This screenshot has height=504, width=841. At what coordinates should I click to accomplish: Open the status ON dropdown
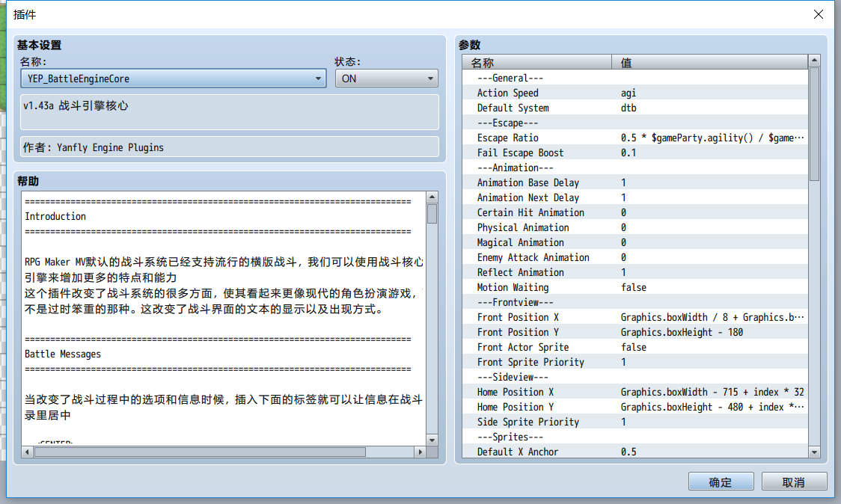tap(386, 79)
